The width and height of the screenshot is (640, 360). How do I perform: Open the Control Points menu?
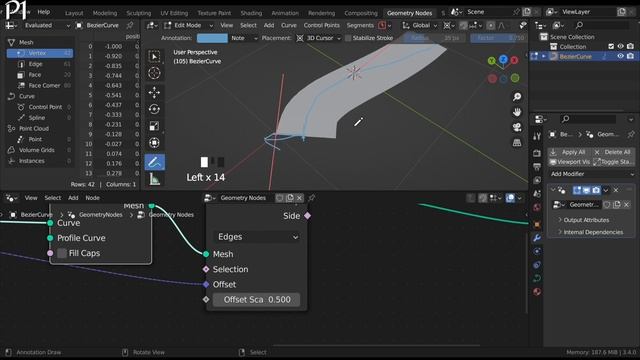[321, 25]
